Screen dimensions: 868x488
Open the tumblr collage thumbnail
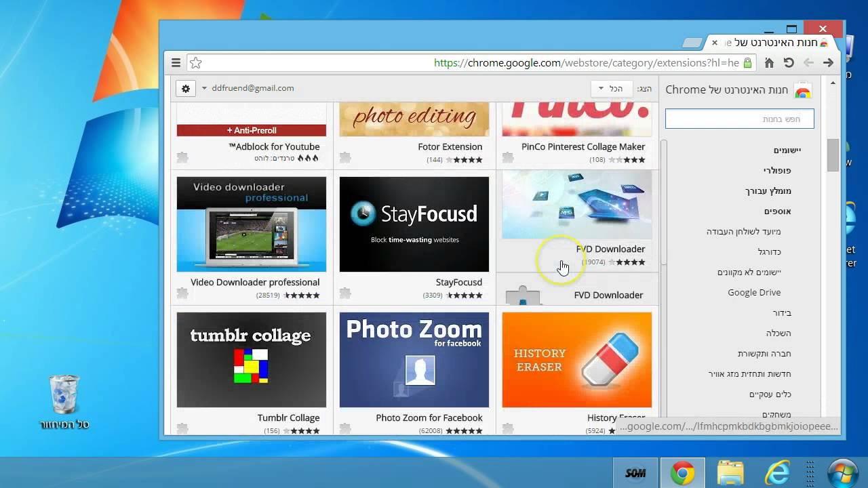point(252,360)
